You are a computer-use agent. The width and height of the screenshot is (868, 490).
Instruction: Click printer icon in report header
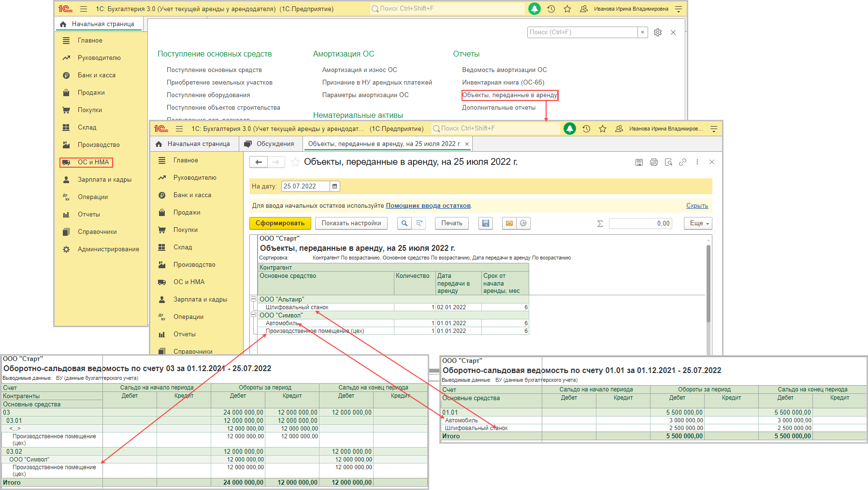pyautogui.click(x=654, y=162)
